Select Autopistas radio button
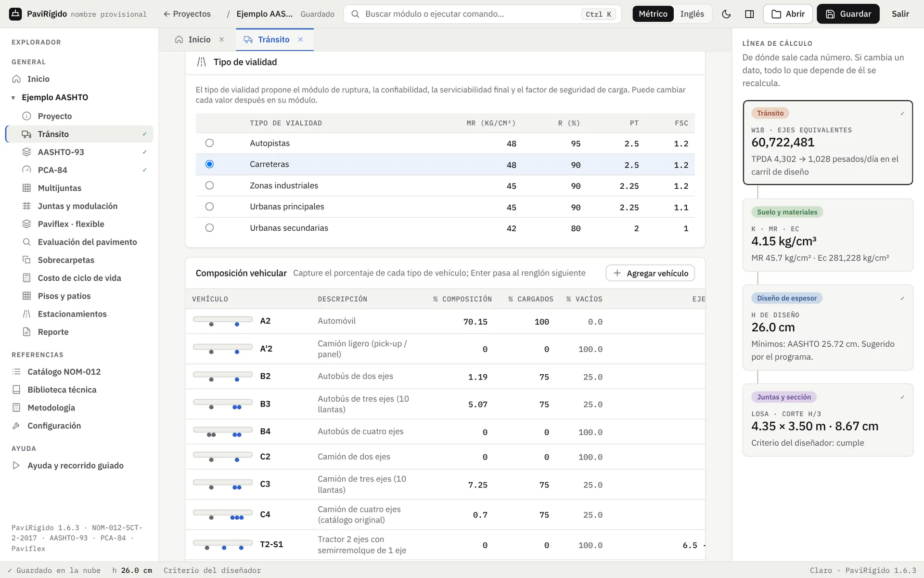 click(209, 143)
